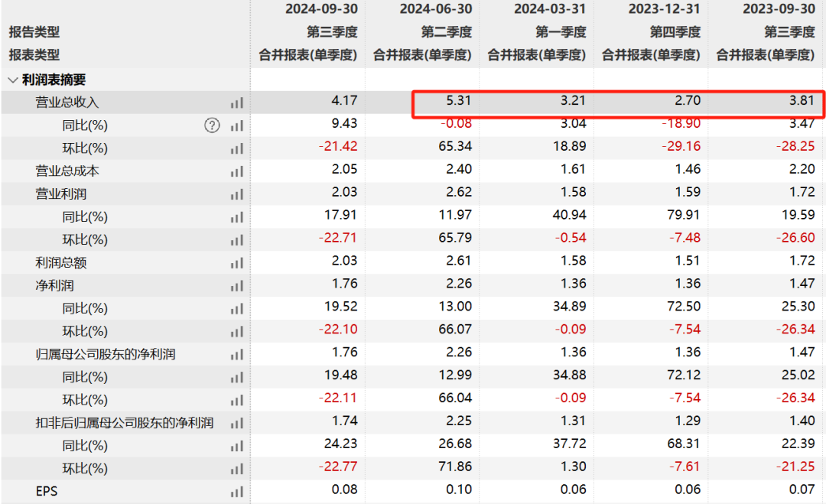Open chart icon for 扣非后归属母公司股东的净利润 row
The width and height of the screenshot is (826, 504).
pos(237,423)
